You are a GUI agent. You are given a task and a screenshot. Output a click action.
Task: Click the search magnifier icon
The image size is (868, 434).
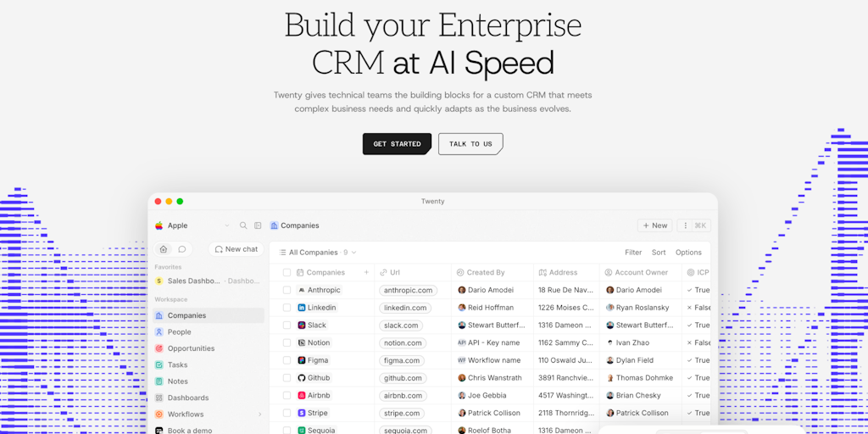(243, 225)
